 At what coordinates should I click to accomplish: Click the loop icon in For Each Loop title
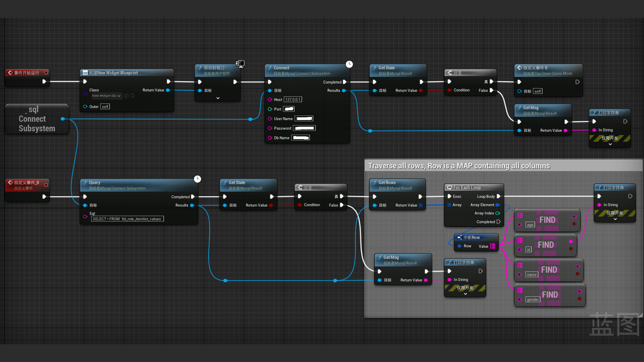(x=449, y=187)
